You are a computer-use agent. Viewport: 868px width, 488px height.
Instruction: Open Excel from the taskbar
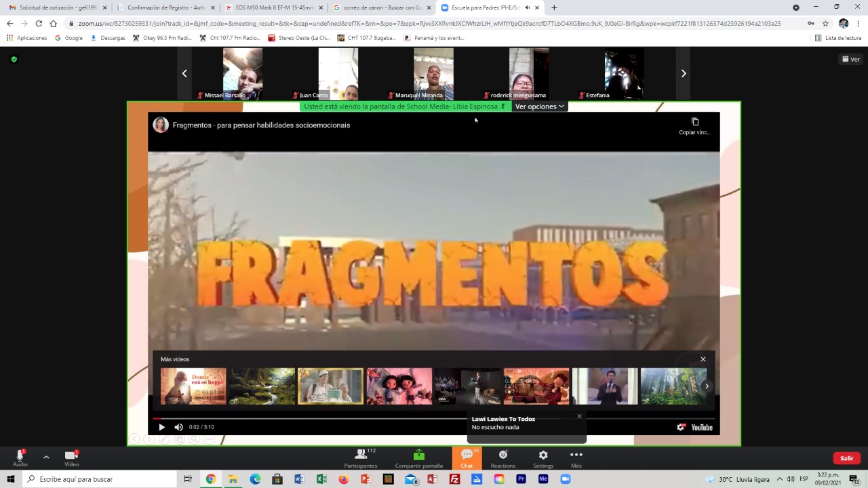[x=321, y=479]
